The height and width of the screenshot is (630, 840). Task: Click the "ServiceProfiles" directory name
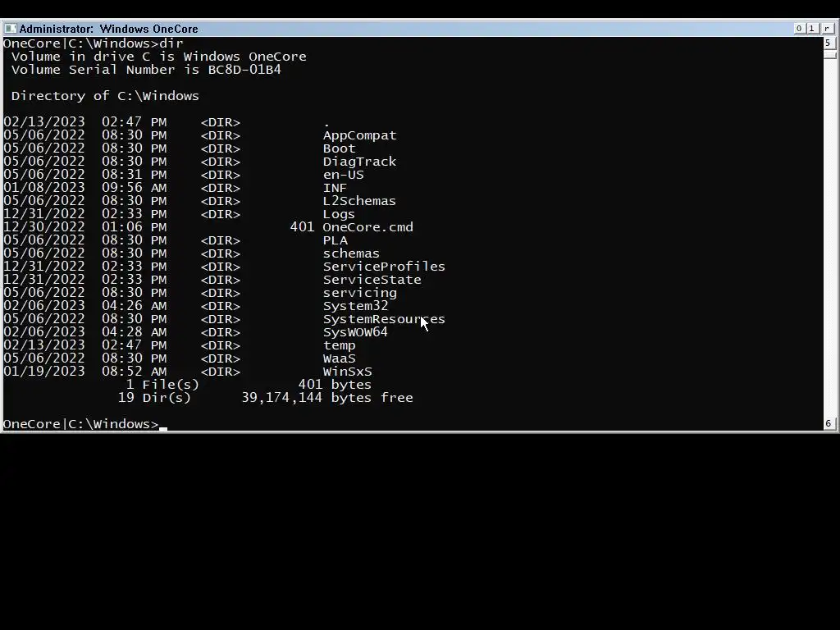(384, 267)
